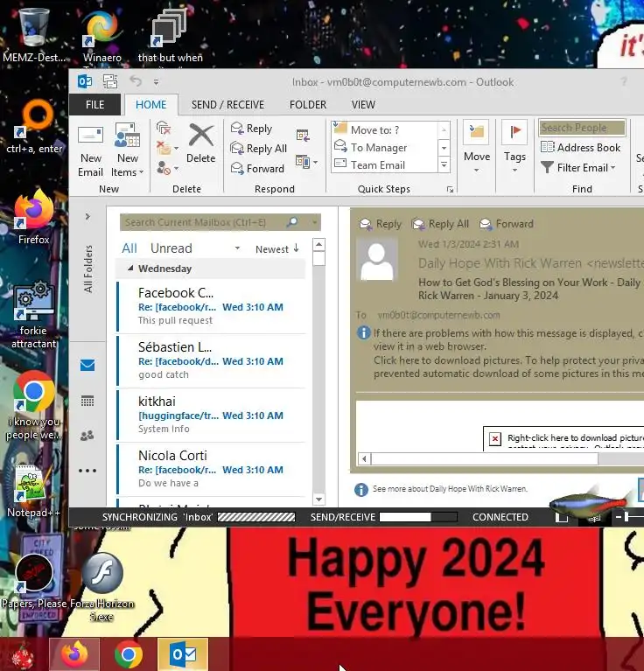The image size is (644, 671).
Task: Expand the All Folders pane
Action: (x=87, y=217)
